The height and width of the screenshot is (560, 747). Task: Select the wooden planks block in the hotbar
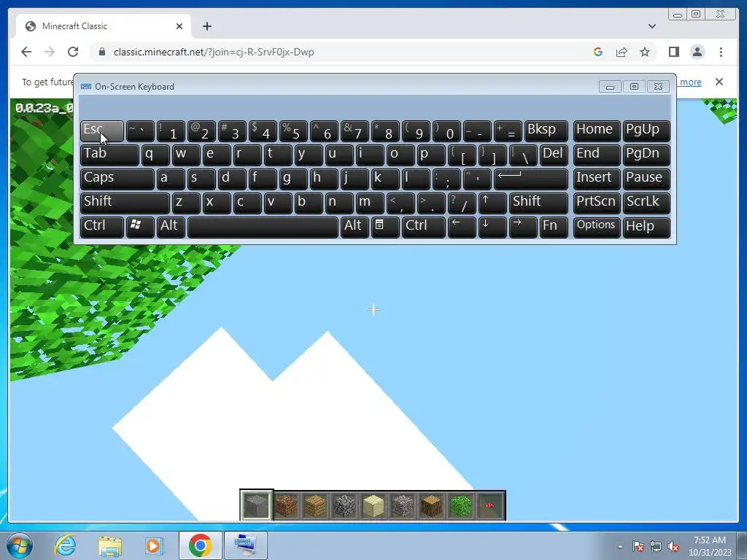pyautogui.click(x=315, y=505)
